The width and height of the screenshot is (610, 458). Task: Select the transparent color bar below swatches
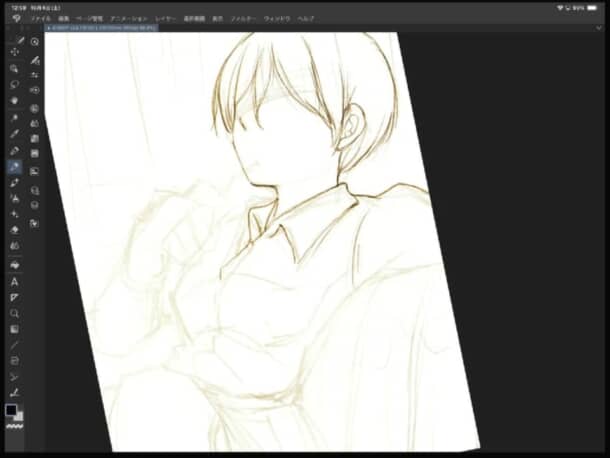tap(15, 426)
